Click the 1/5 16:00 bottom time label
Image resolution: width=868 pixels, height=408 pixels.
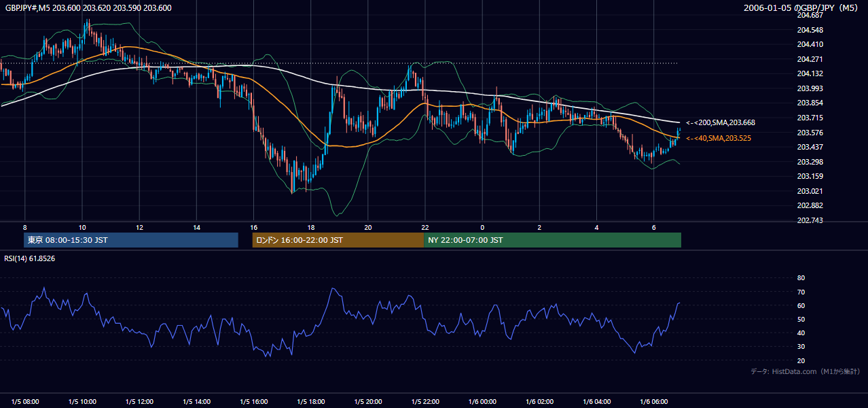point(253,401)
